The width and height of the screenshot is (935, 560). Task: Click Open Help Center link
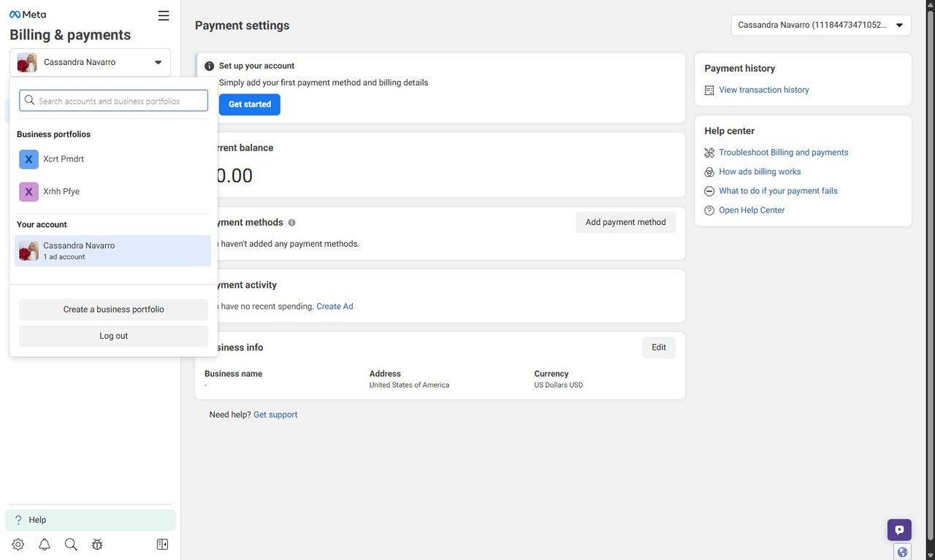(x=752, y=210)
